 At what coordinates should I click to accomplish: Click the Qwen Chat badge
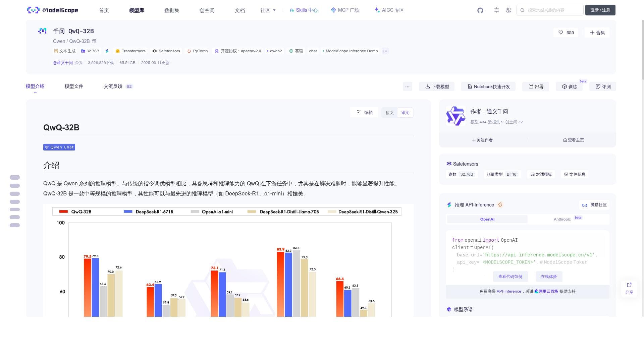click(x=59, y=147)
